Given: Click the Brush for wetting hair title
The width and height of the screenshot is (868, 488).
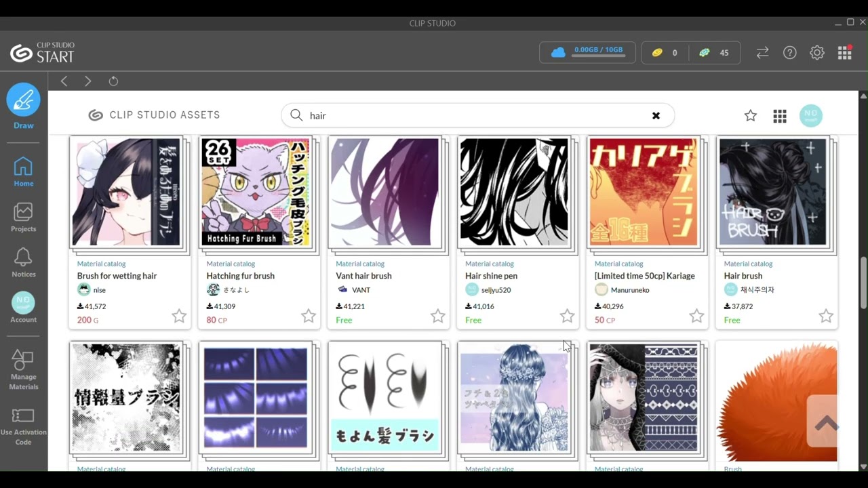Looking at the screenshot, I should (x=117, y=276).
